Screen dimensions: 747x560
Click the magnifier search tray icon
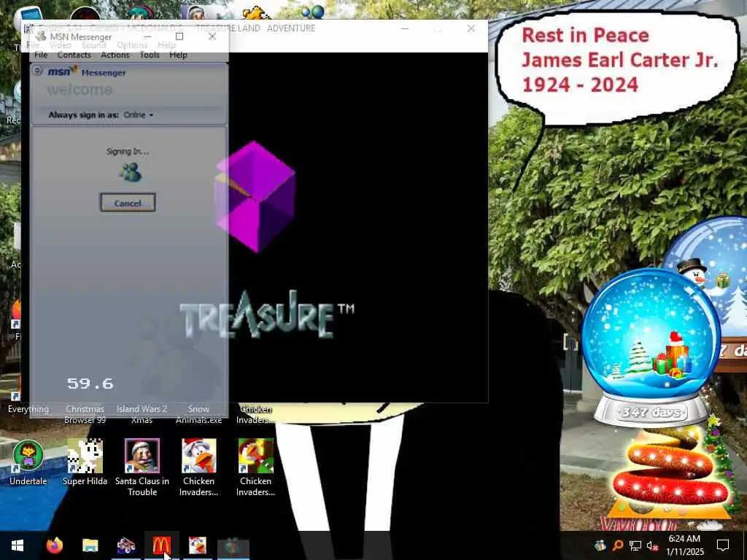(x=617, y=545)
